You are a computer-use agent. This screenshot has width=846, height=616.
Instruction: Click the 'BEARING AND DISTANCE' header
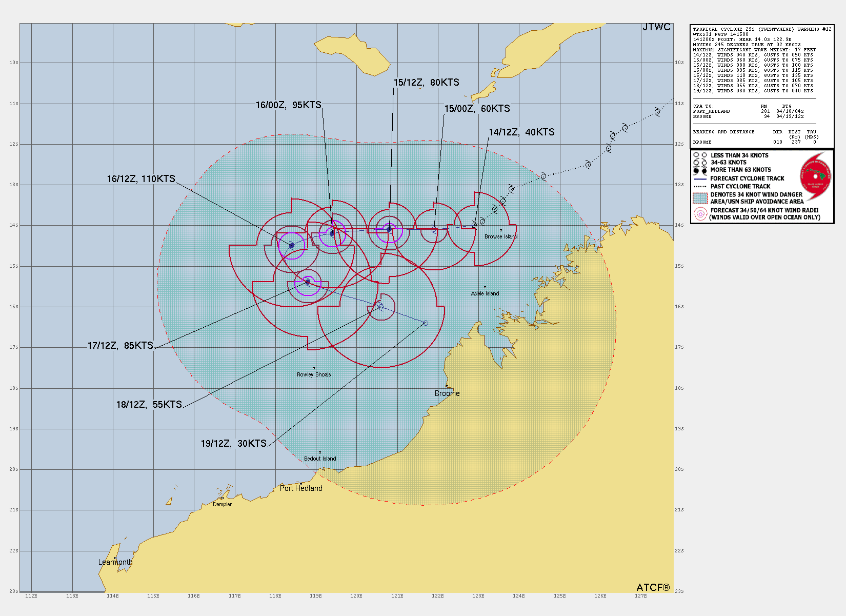723,132
